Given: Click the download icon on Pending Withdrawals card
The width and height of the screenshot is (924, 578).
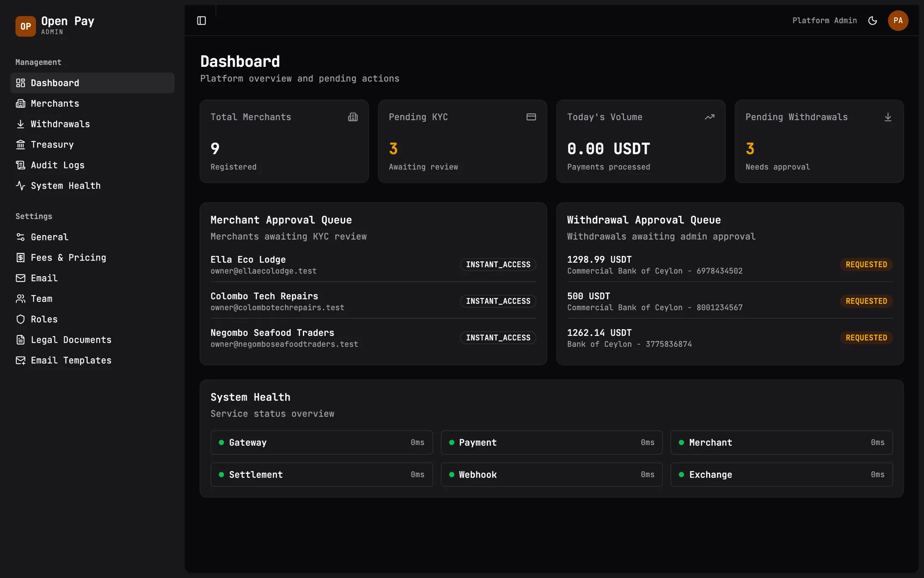Looking at the screenshot, I should (888, 117).
